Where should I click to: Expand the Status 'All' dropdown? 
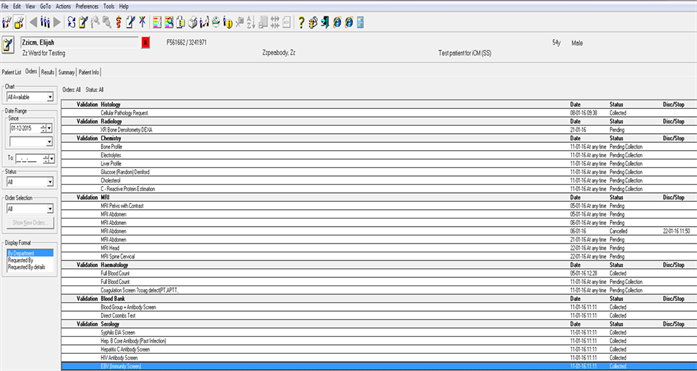[50, 182]
